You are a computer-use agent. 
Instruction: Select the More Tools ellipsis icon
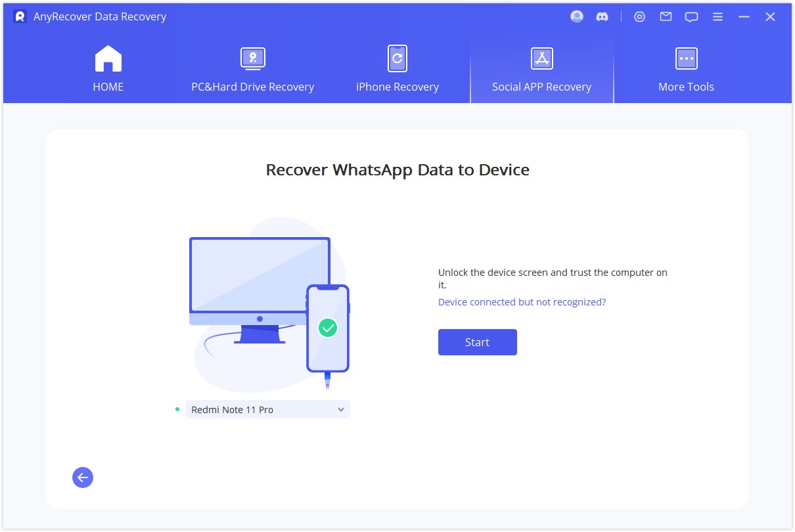pos(686,58)
